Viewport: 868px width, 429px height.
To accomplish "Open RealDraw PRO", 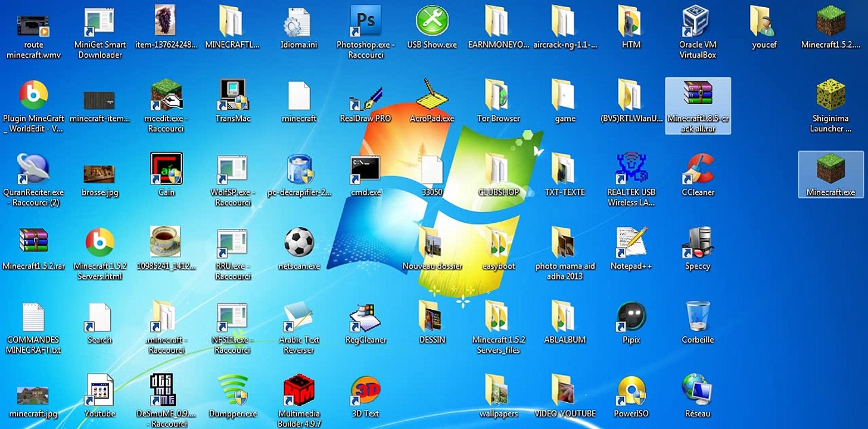I will 365,98.
